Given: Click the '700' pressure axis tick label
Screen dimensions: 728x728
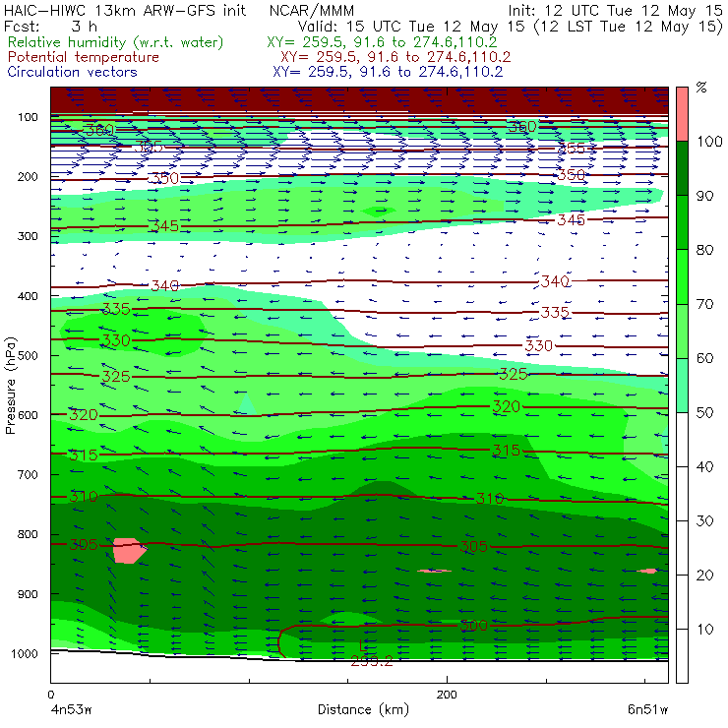Looking at the screenshot, I should point(28,474).
